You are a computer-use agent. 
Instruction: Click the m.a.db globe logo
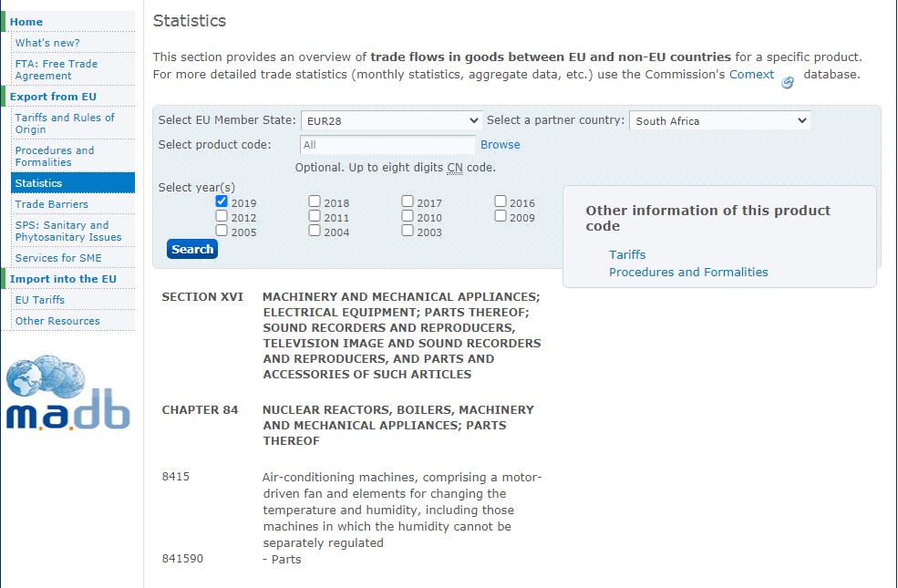68,392
